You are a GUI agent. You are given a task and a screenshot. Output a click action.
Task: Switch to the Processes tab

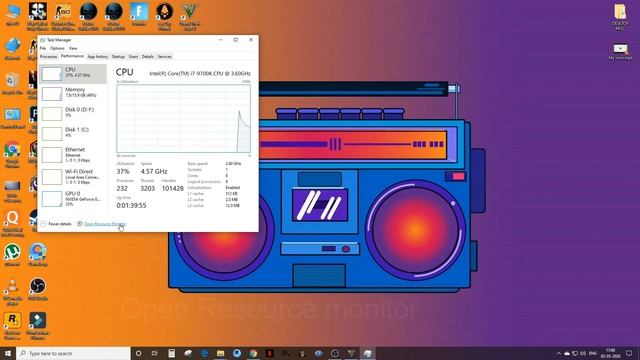(x=49, y=57)
